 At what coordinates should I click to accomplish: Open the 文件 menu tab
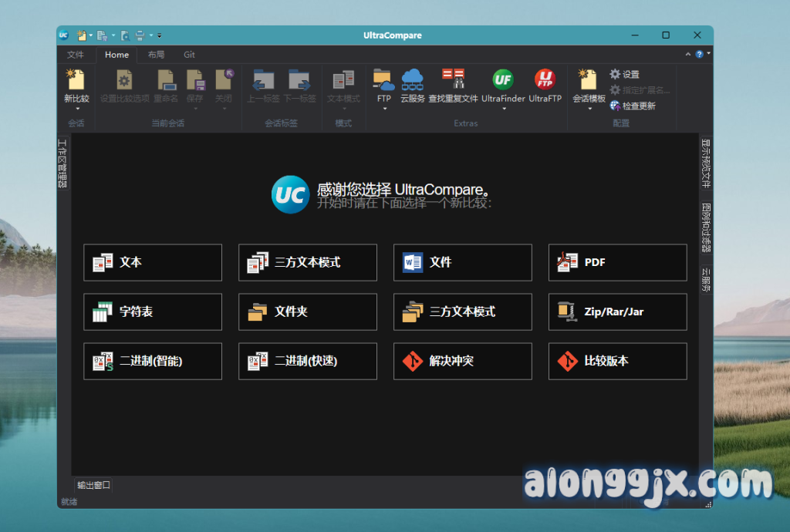coord(76,55)
